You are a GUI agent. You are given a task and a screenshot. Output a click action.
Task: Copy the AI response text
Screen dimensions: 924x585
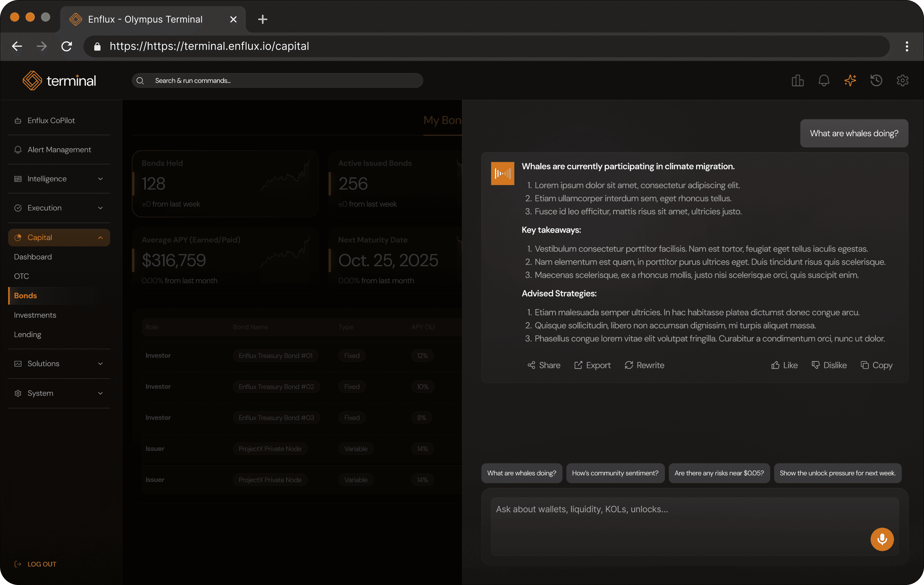(876, 365)
